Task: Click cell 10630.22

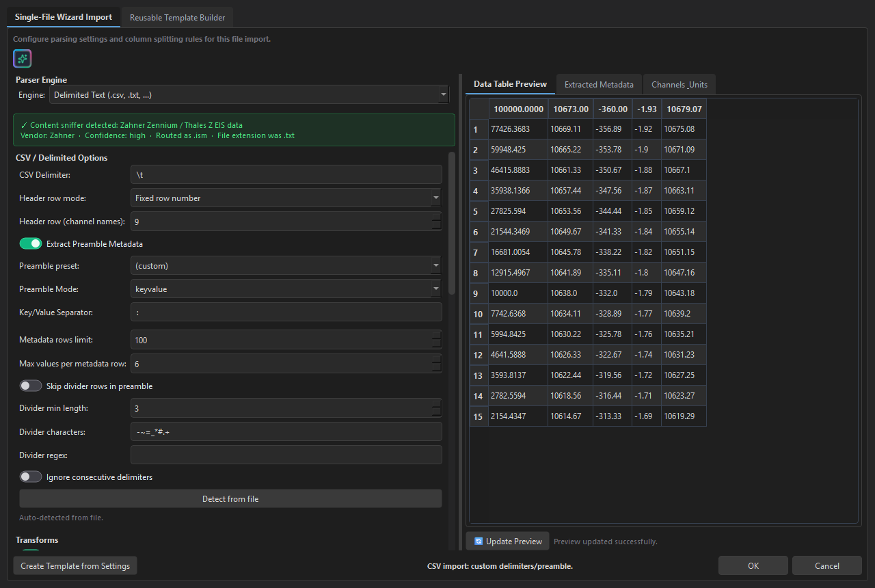Action: pos(570,334)
